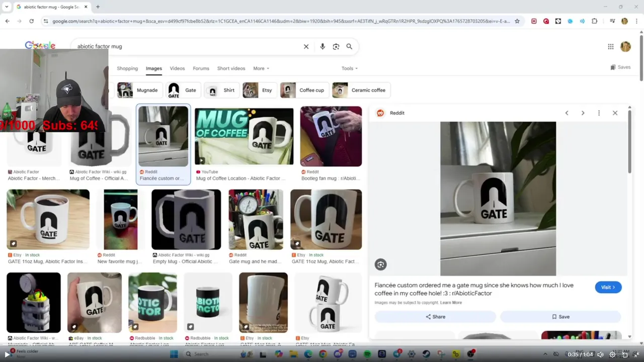Search inside image with Lens icon on preview
Image resolution: width=644 pixels, height=362 pixels.
click(380, 264)
